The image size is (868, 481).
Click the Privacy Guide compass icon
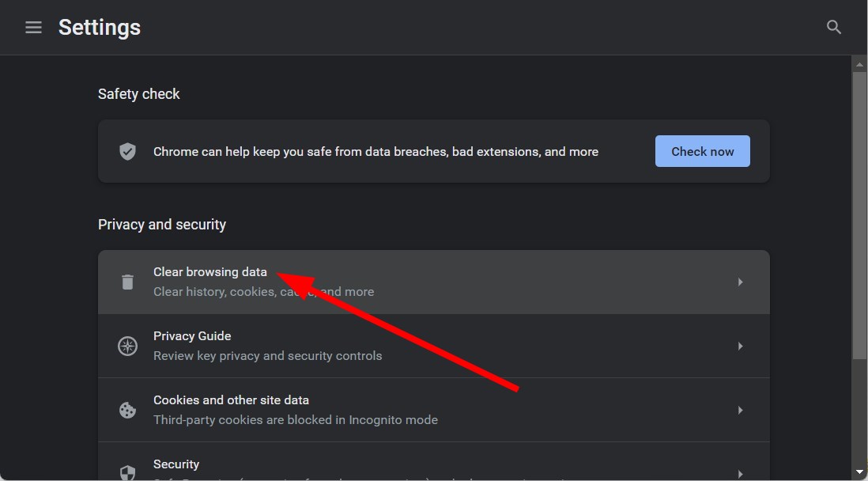tap(127, 346)
